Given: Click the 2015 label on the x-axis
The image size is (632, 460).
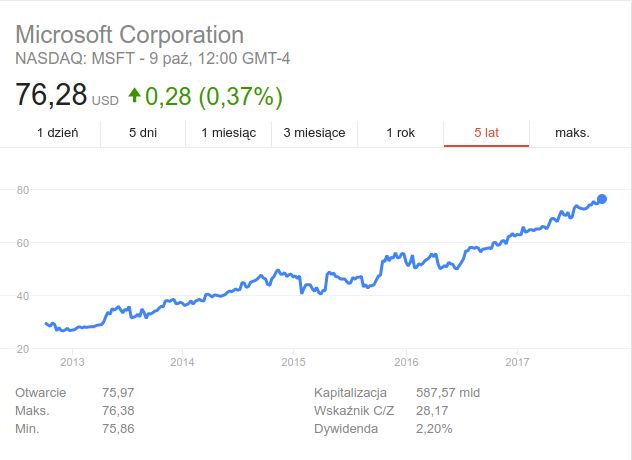Looking at the screenshot, I should (x=293, y=361).
